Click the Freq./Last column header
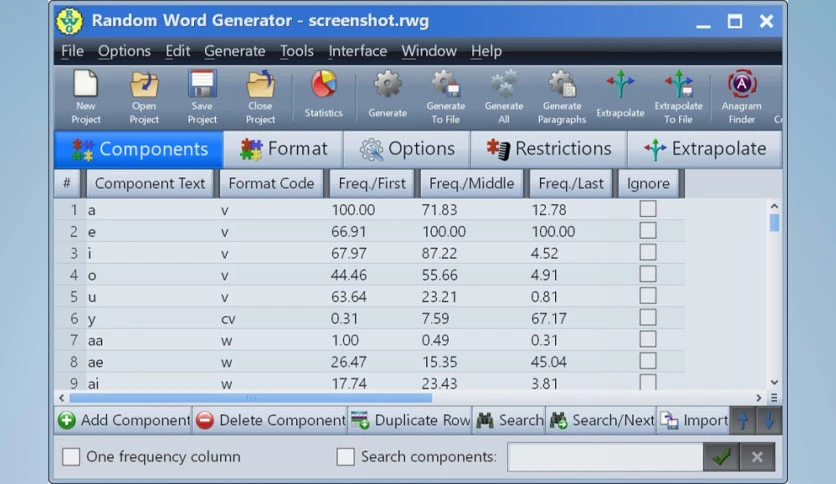The image size is (836, 484). [570, 183]
